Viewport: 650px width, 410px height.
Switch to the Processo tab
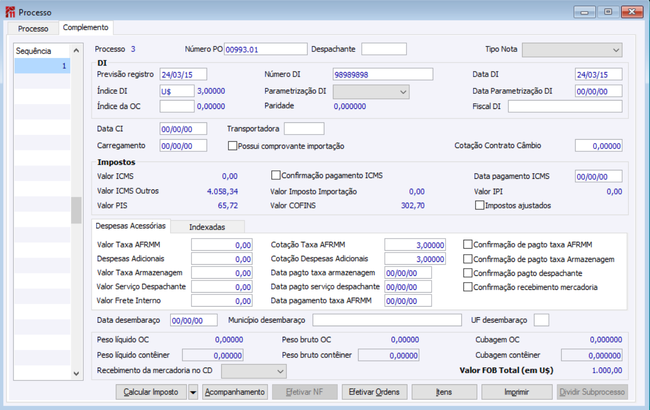click(x=33, y=29)
